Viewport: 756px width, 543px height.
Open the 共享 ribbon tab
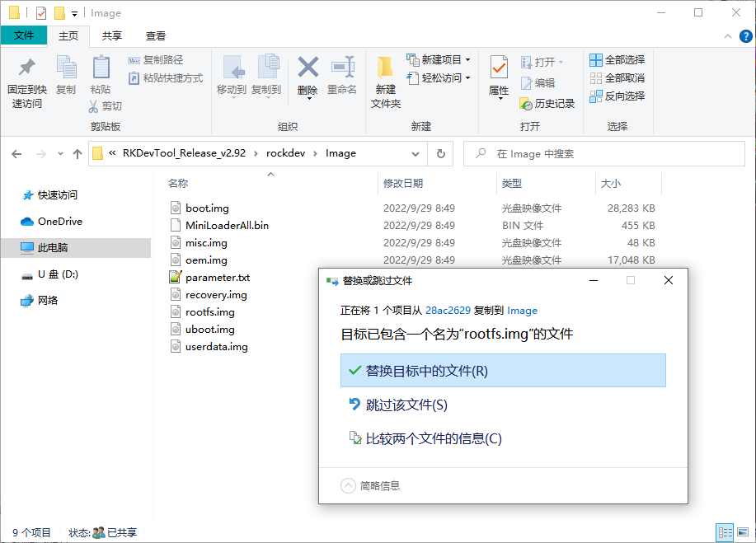112,36
